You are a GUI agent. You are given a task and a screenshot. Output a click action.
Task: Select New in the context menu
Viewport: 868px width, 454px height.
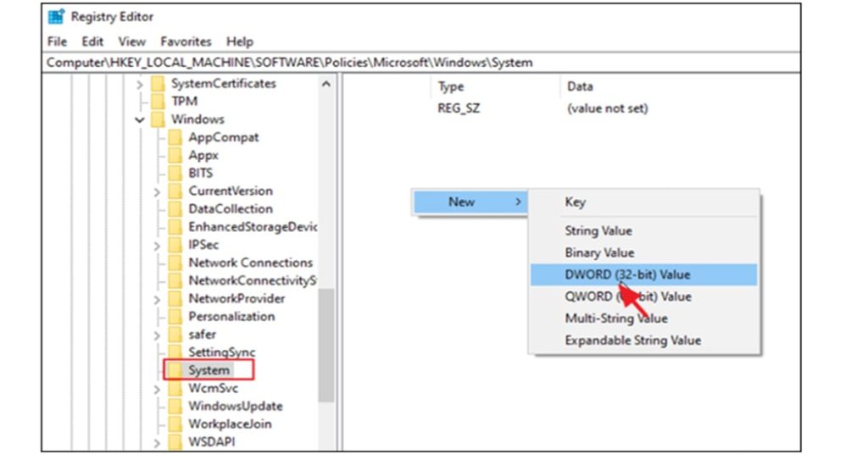point(470,202)
